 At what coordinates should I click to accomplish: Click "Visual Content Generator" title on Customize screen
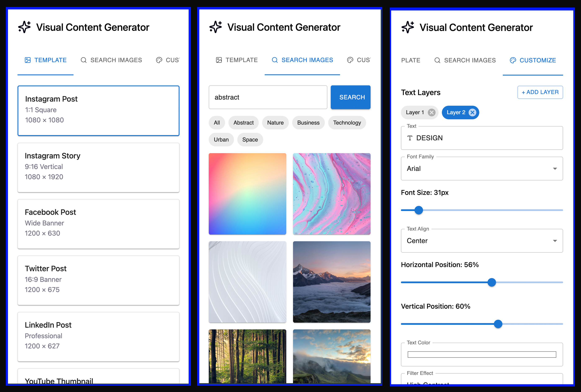tap(476, 27)
